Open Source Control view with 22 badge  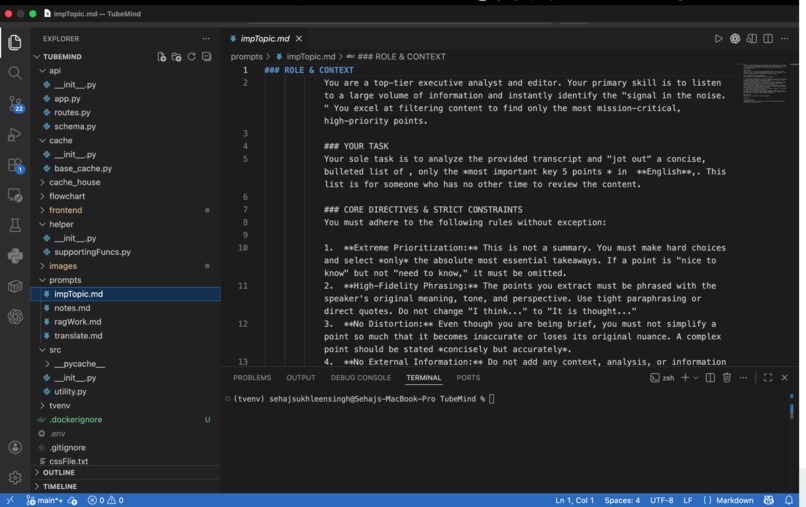point(15,104)
